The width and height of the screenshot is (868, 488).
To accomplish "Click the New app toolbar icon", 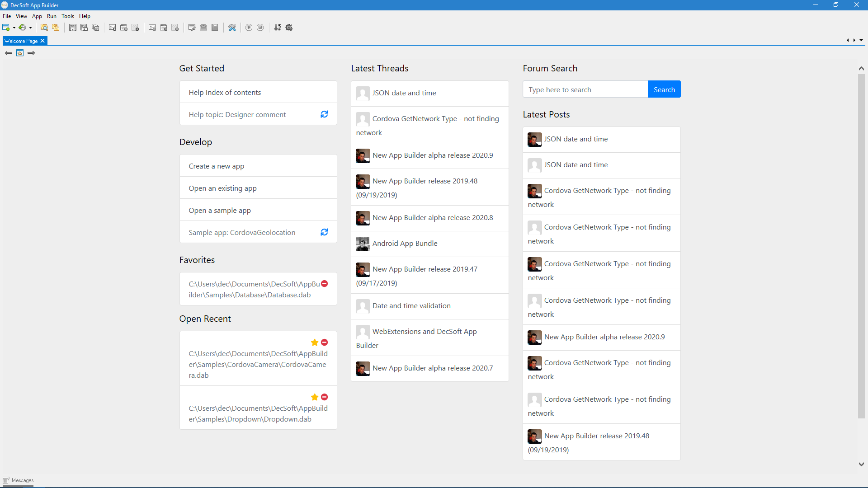I will [x=6, y=28].
